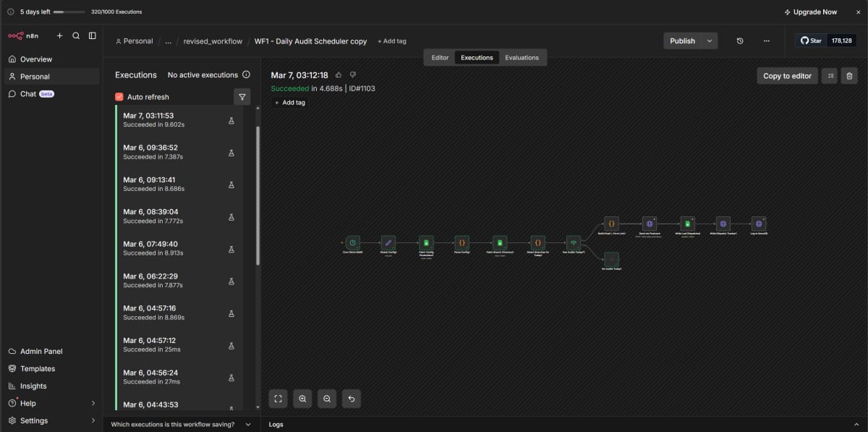Open the executions filter
Screen dimensions: 868x432
[242, 96]
